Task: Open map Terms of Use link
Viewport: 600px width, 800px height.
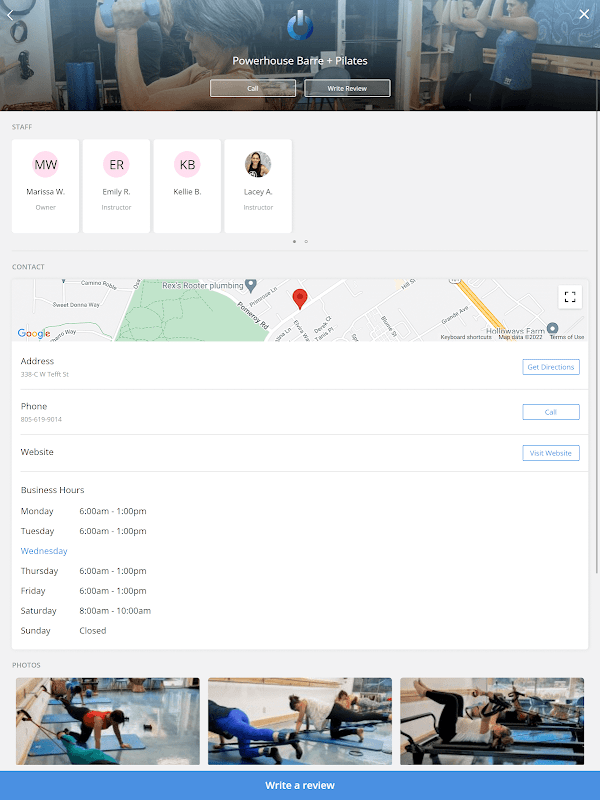Action: (567, 337)
